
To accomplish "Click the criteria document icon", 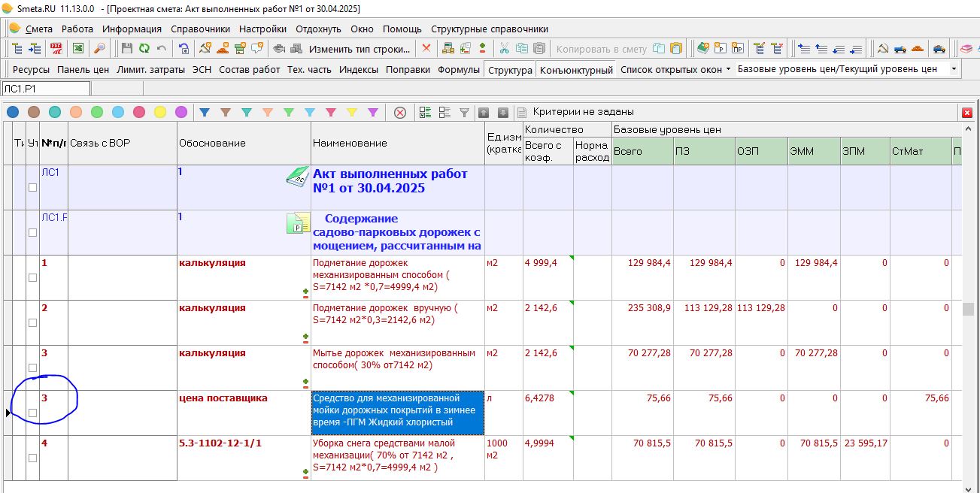I will click(522, 113).
